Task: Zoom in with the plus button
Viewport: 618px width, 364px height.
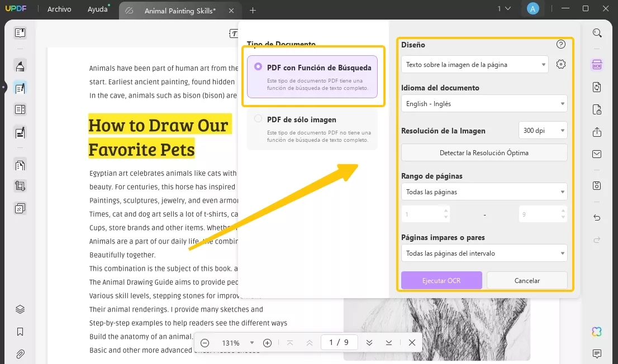Action: pyautogui.click(x=267, y=343)
